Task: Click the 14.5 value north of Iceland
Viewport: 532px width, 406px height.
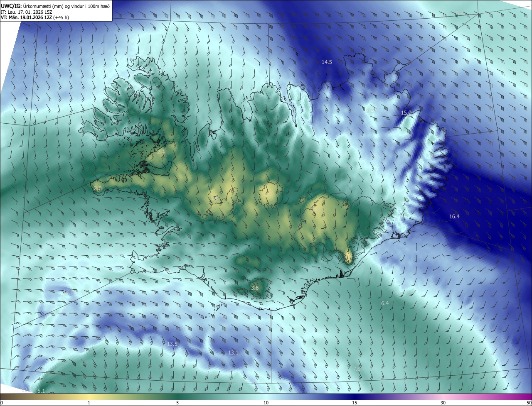Action: pos(327,62)
